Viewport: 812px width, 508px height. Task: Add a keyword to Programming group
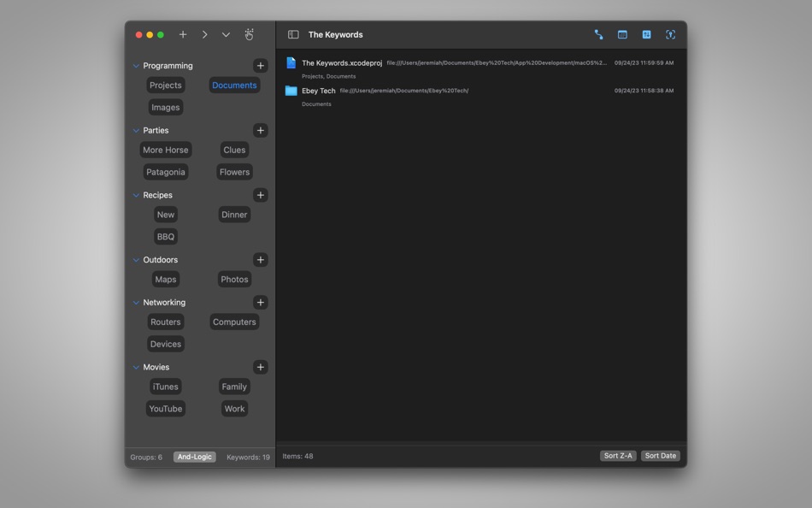click(261, 65)
